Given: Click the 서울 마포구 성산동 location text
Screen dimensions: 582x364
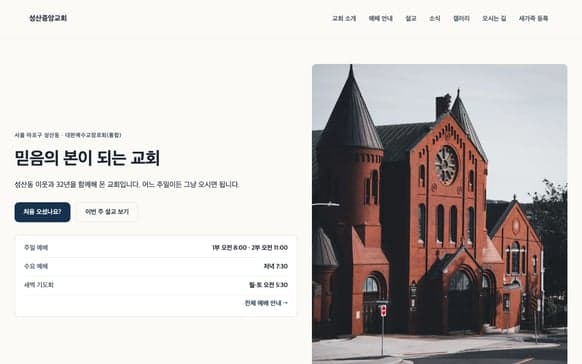Looking at the screenshot, I should click(37, 135).
